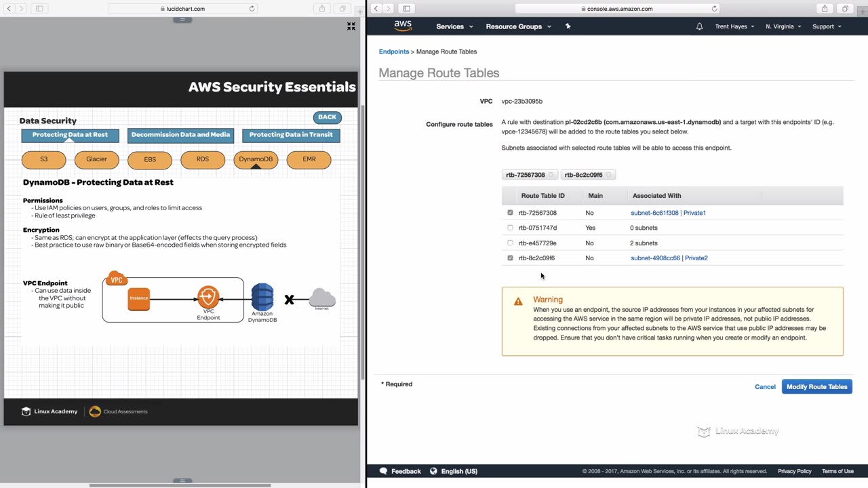Screen dimensions: 868x488
Task: Click the rtb-e457729e route table ID
Action: click(x=537, y=243)
